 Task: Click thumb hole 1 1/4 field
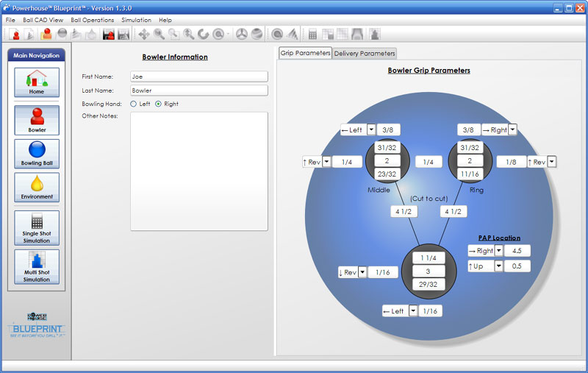429,257
